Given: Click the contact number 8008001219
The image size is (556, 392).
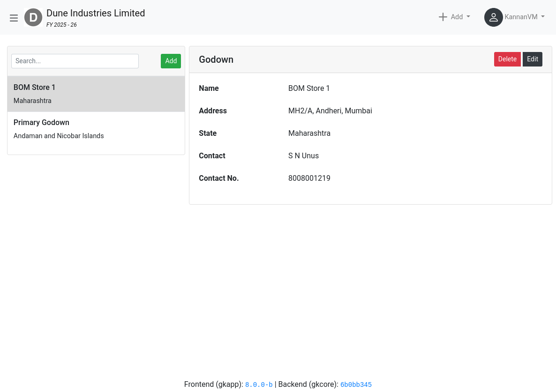Looking at the screenshot, I should tap(309, 178).
